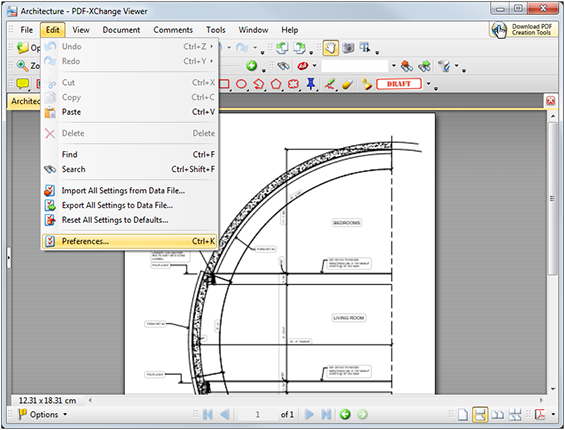
Task: Select the polygon line arrow tool
Action: pos(258,84)
